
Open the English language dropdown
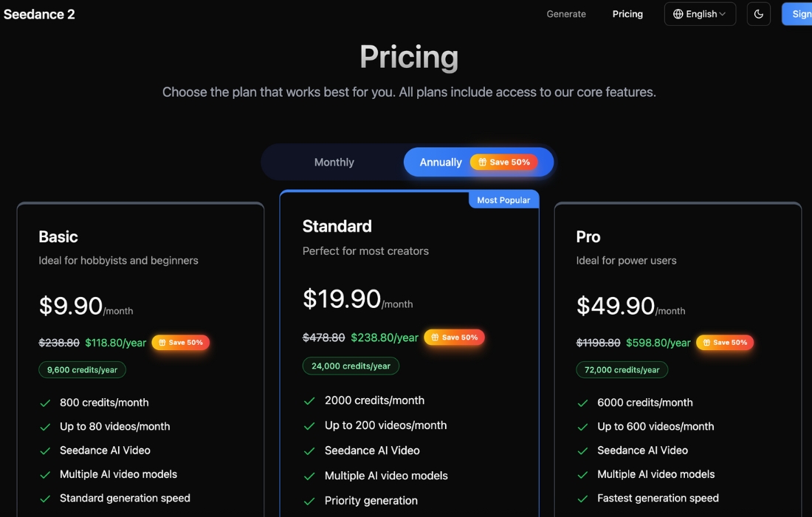701,14
